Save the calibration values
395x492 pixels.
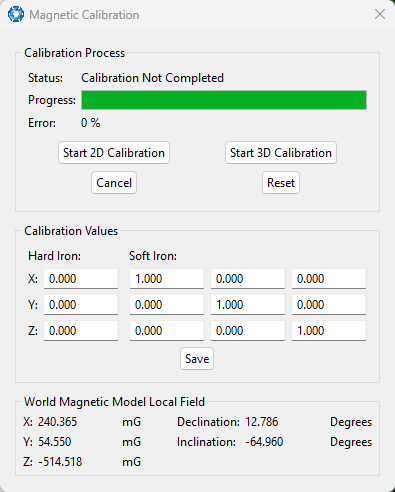click(197, 359)
